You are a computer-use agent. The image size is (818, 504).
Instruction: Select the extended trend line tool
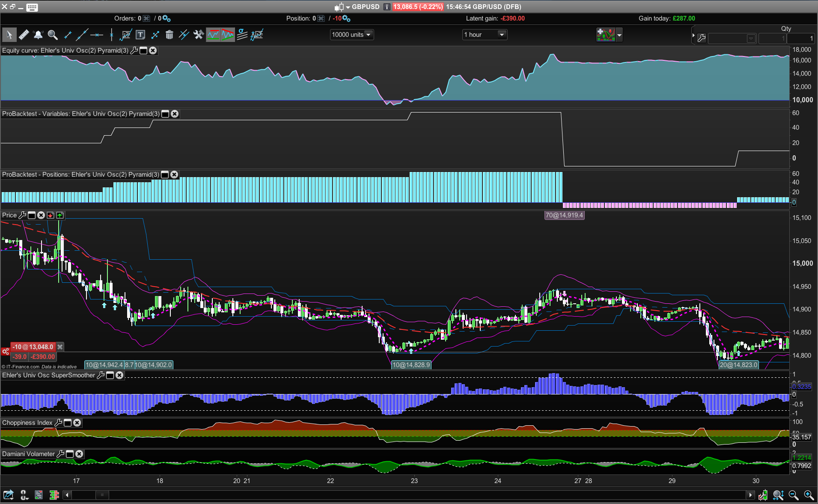pyautogui.click(x=82, y=35)
